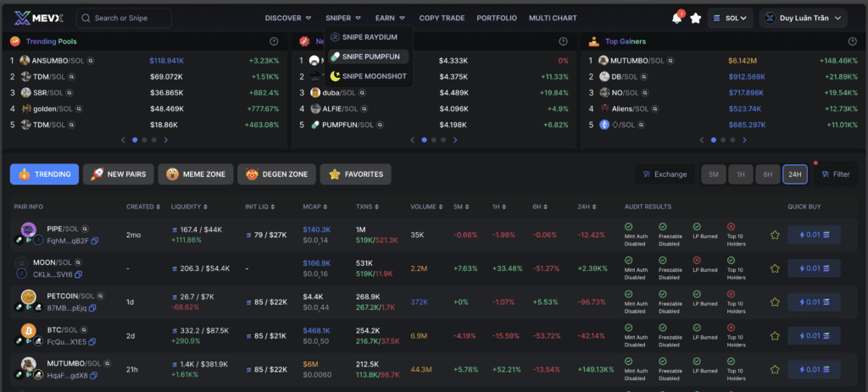Go to previous page of Top Gainers
Viewport: 868px width, 392px height.
(702, 140)
